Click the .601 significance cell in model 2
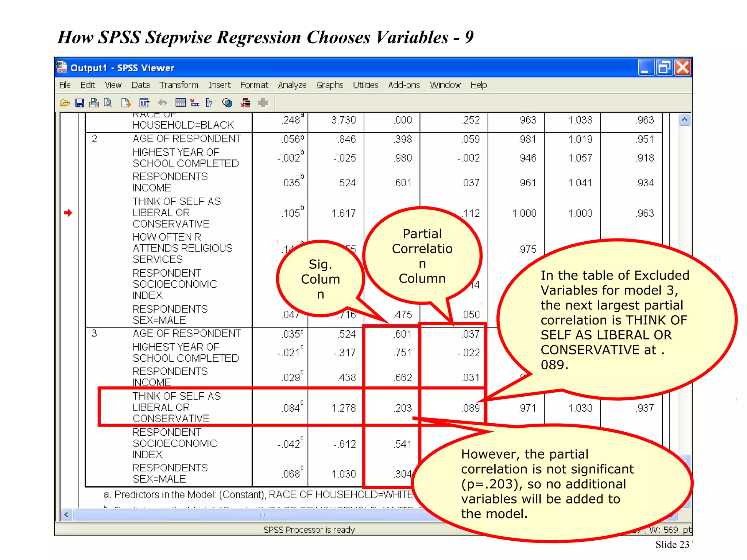Viewport: 747px width, 560px height. [x=403, y=183]
